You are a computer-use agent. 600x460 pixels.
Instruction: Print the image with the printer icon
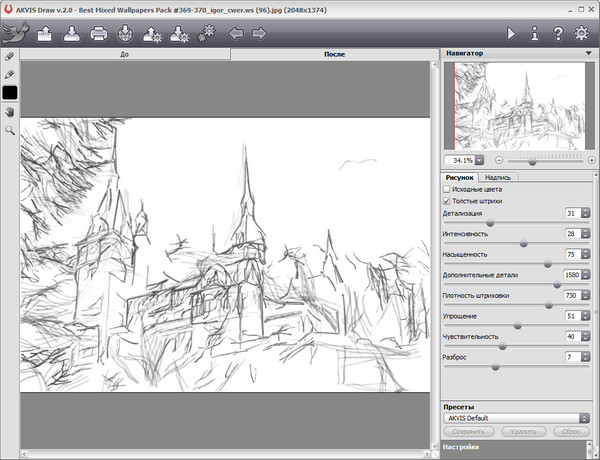pyautogui.click(x=99, y=34)
